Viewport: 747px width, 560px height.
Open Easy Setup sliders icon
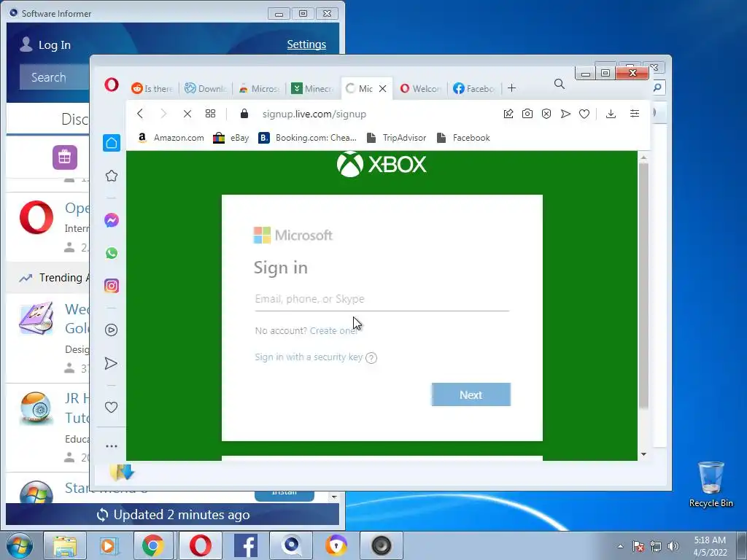[x=635, y=113]
